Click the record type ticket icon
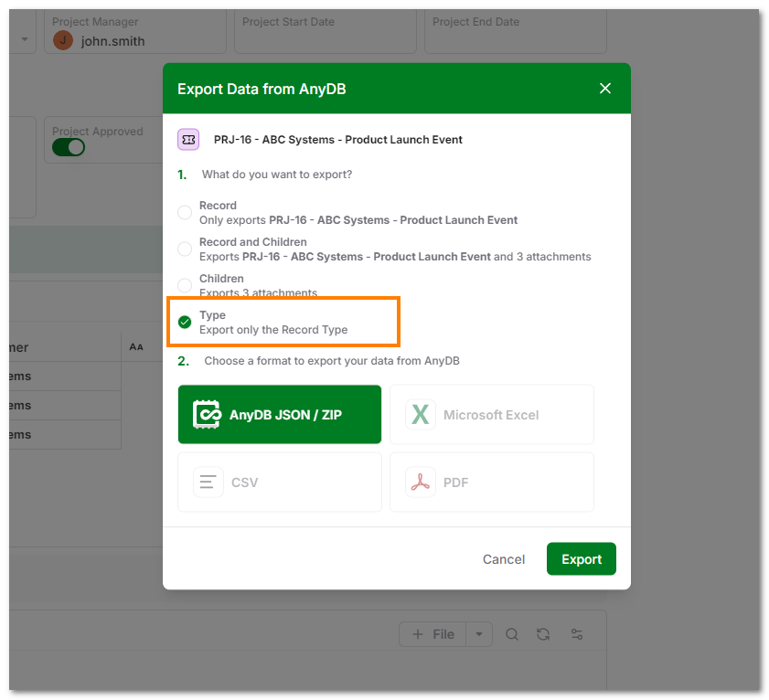Viewport: 769px width, 700px height. click(188, 140)
